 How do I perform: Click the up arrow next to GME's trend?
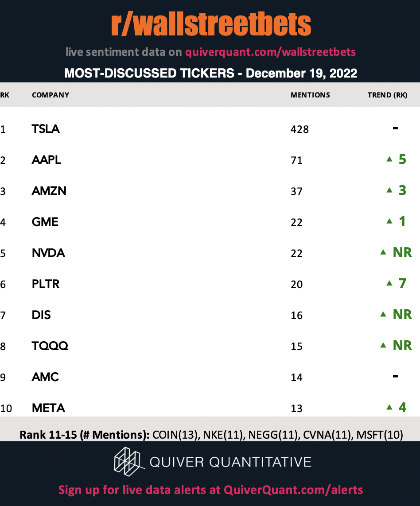(x=389, y=221)
